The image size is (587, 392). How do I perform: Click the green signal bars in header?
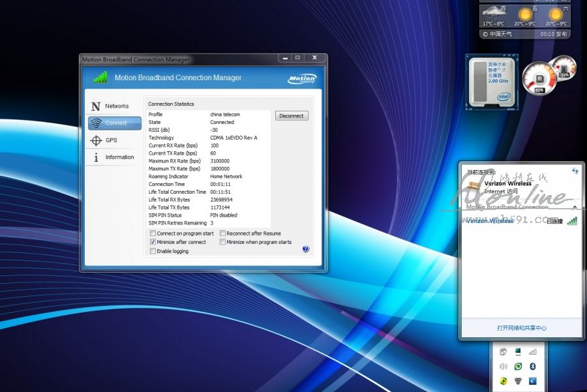tap(100, 78)
